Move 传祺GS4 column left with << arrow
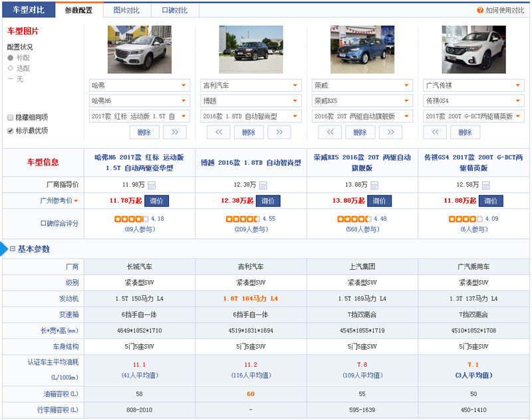This screenshot has height=420, width=532. coord(435,132)
